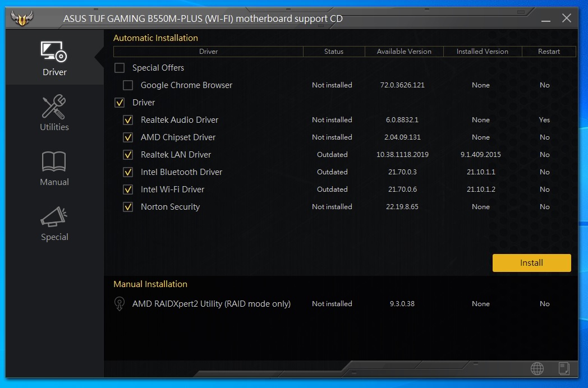This screenshot has width=588, height=388.
Task: Enable Google Chrome Browser checkbox
Action: coord(128,85)
